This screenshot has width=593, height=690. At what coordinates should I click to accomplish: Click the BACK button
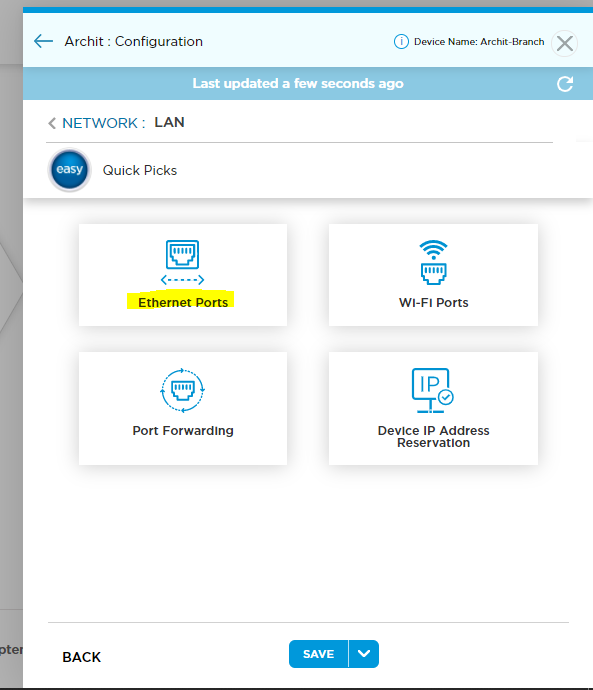(81, 657)
